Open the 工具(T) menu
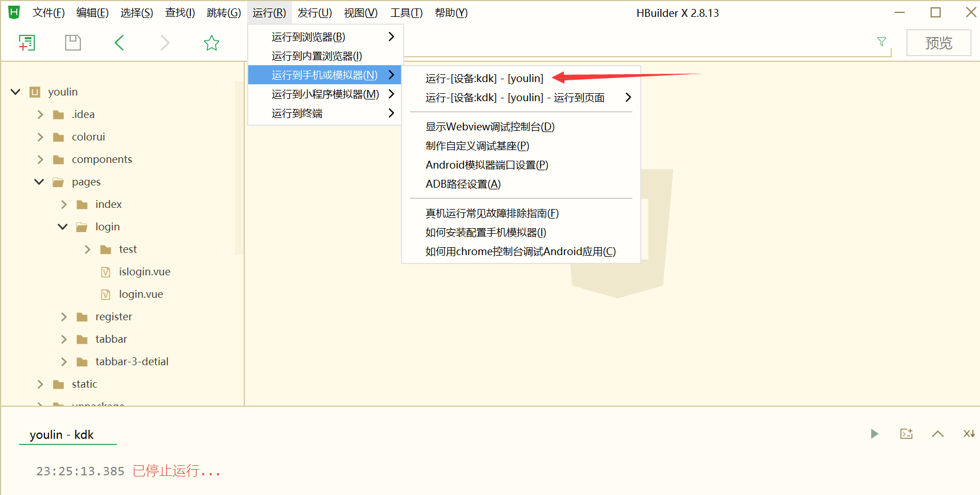 click(x=406, y=13)
